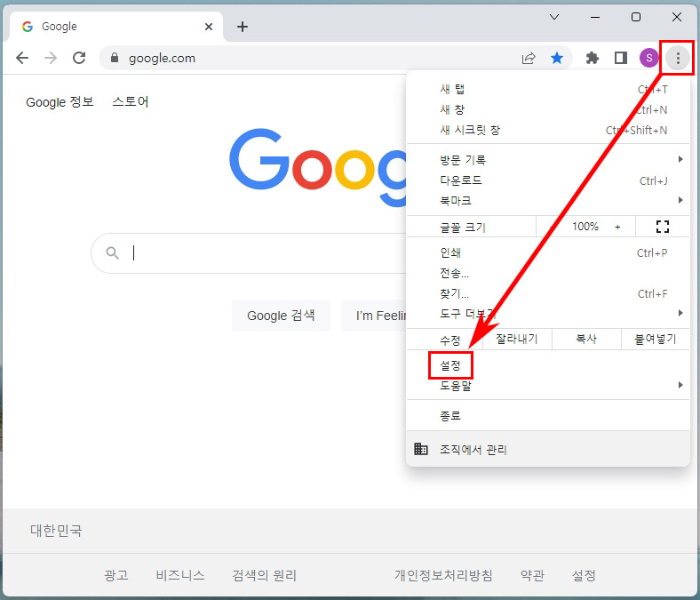Expand the 방문 기록 submenu

548,160
